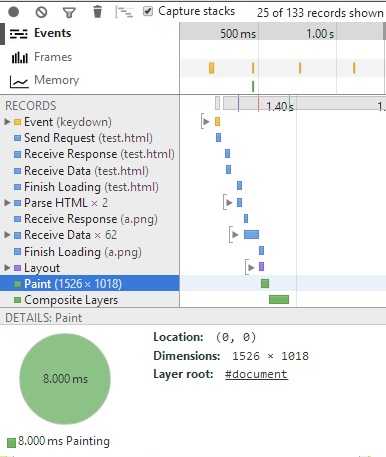Image resolution: width=386 pixels, height=457 pixels.
Task: Click the record button in Timeline toolbar
Action: tap(14, 12)
